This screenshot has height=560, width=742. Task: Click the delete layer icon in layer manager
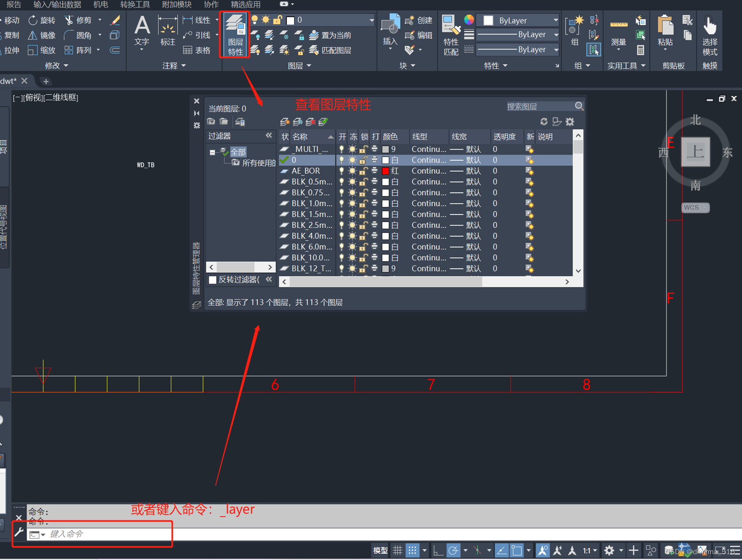(x=311, y=122)
